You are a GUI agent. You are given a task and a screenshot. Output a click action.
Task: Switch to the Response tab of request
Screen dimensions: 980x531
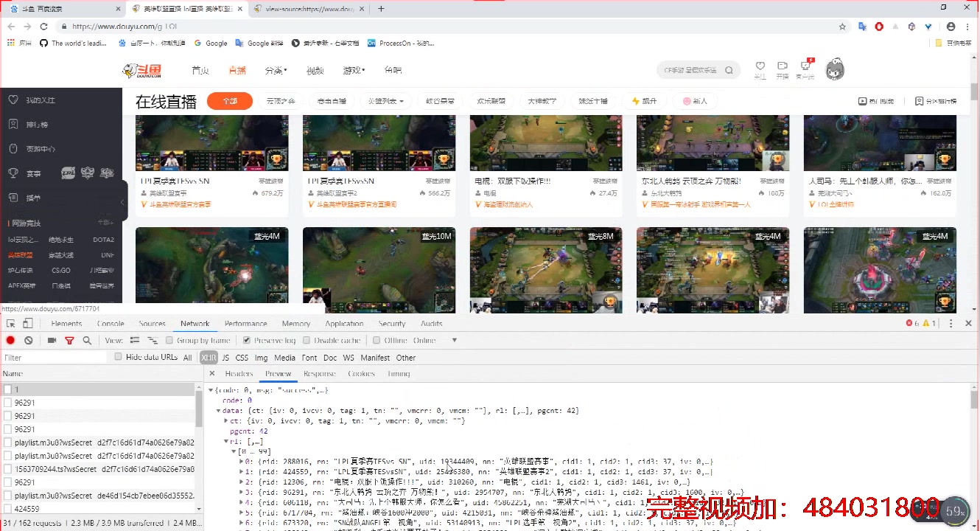[319, 374]
